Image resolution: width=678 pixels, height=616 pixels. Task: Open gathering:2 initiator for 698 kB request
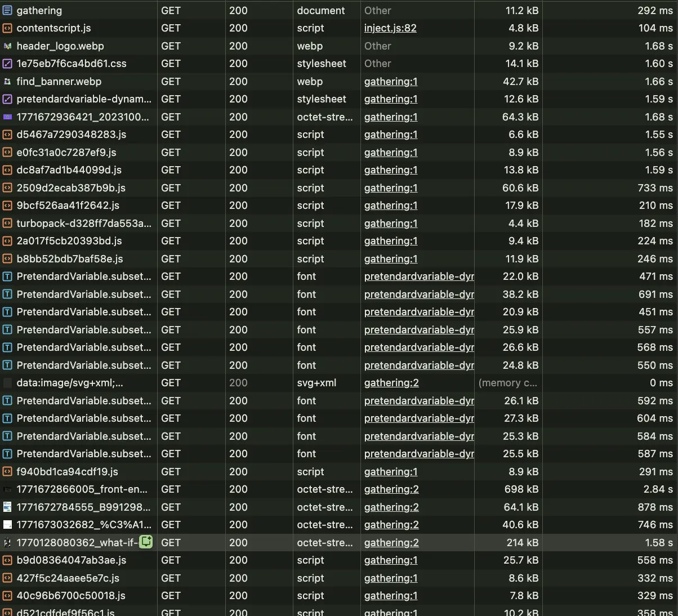click(x=391, y=489)
